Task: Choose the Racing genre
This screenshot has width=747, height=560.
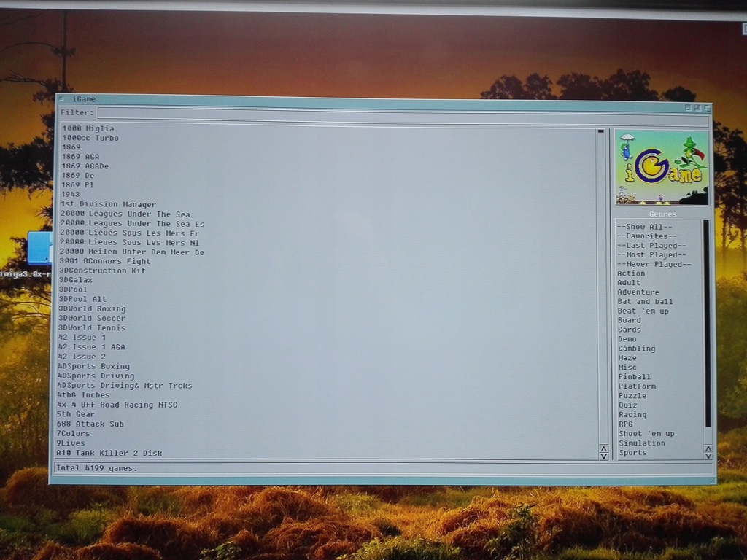Action: tap(632, 415)
